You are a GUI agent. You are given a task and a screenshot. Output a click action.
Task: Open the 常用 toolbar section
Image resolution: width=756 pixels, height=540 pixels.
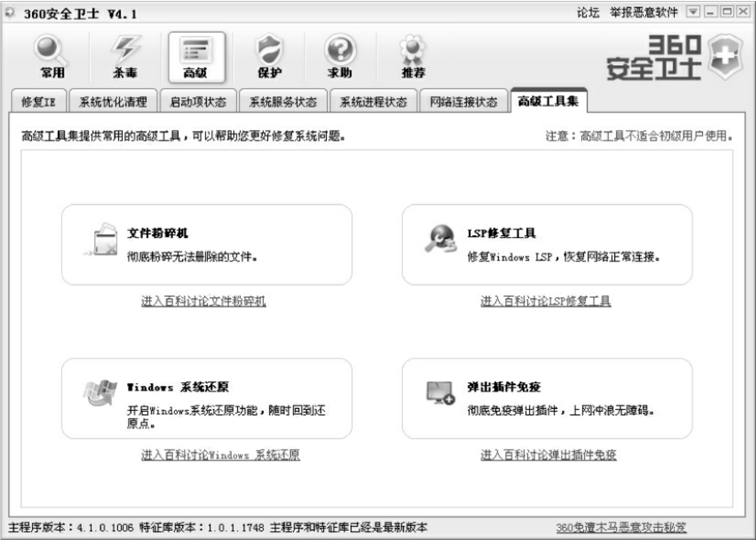(52, 57)
